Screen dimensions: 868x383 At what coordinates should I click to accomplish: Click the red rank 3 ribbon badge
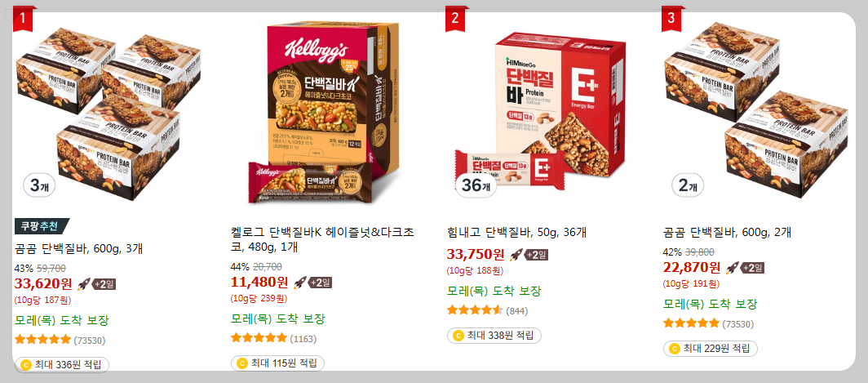tap(671, 18)
